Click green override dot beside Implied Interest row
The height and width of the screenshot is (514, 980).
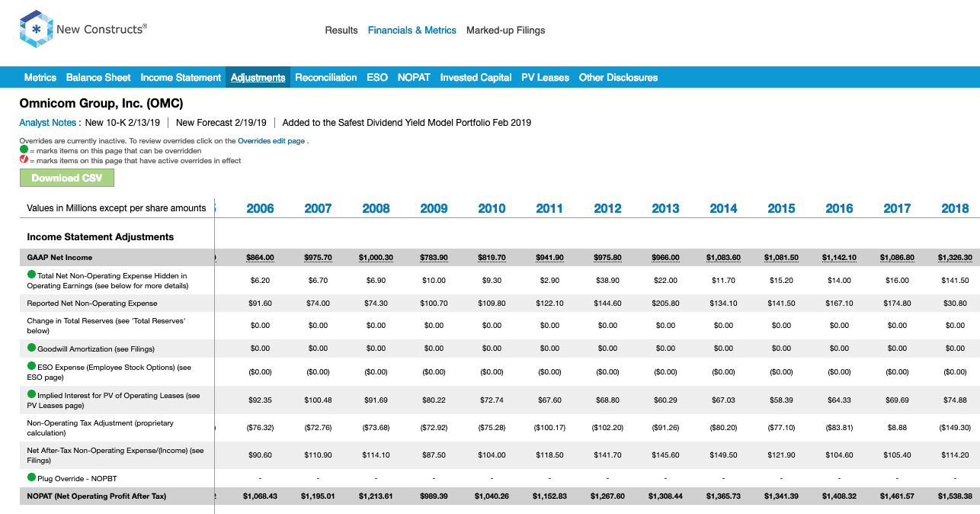(x=31, y=394)
